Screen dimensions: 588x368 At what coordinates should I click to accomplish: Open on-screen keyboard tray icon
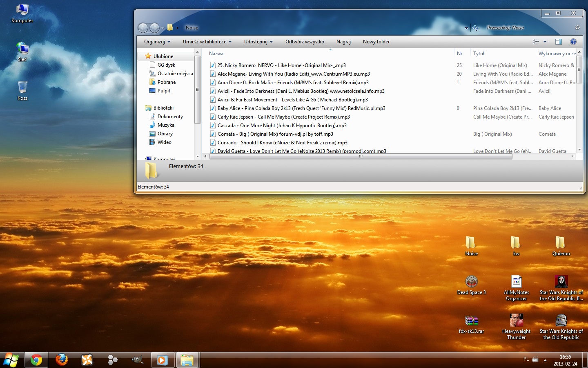tap(535, 359)
